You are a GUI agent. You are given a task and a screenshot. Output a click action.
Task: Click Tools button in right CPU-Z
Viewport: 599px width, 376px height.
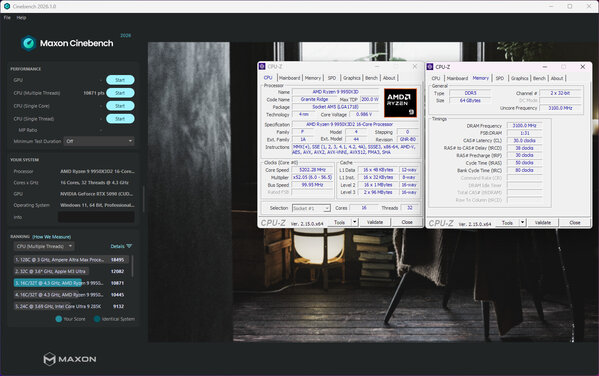click(x=507, y=223)
